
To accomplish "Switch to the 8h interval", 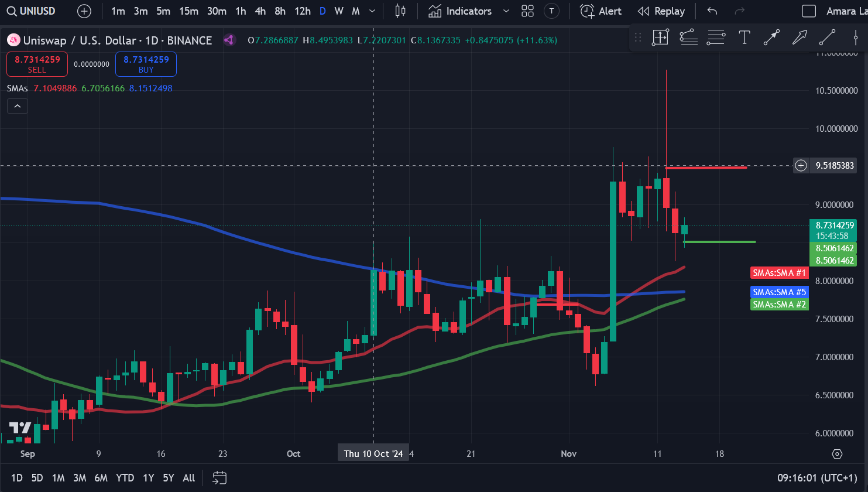I will coord(280,11).
